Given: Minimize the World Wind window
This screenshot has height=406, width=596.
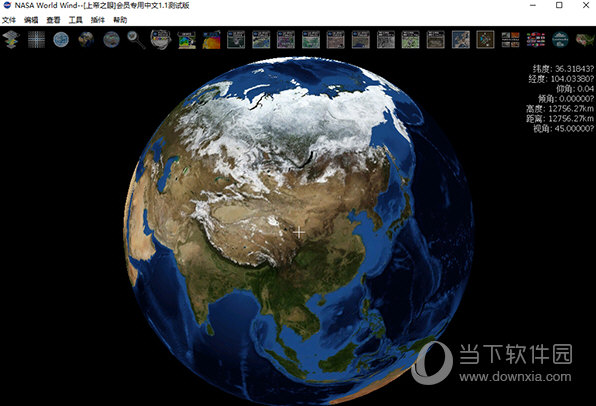Looking at the screenshot, I should tap(533, 5).
